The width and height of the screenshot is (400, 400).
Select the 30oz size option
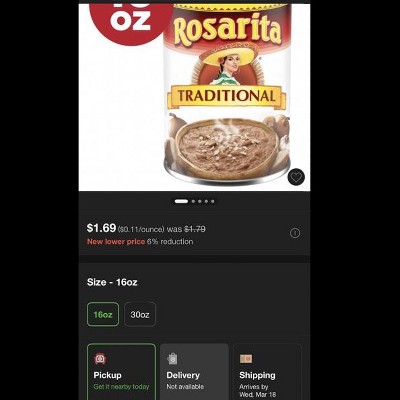[x=140, y=314]
